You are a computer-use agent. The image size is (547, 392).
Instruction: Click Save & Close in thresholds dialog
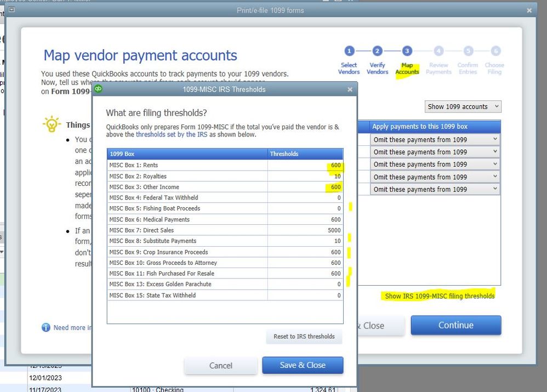pos(303,365)
